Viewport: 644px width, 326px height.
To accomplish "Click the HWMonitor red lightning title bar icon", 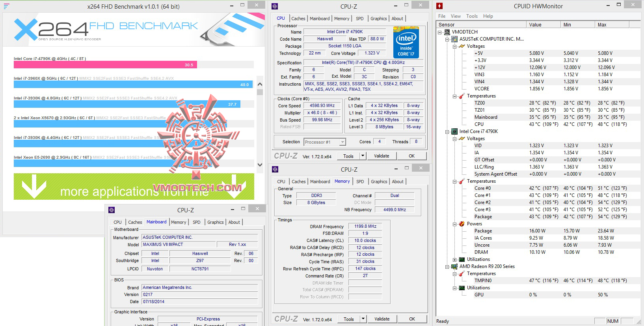I will click(439, 6).
